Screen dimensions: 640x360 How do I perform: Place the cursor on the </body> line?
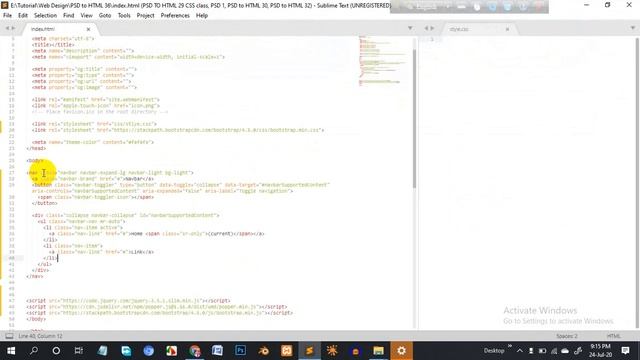pos(36,319)
